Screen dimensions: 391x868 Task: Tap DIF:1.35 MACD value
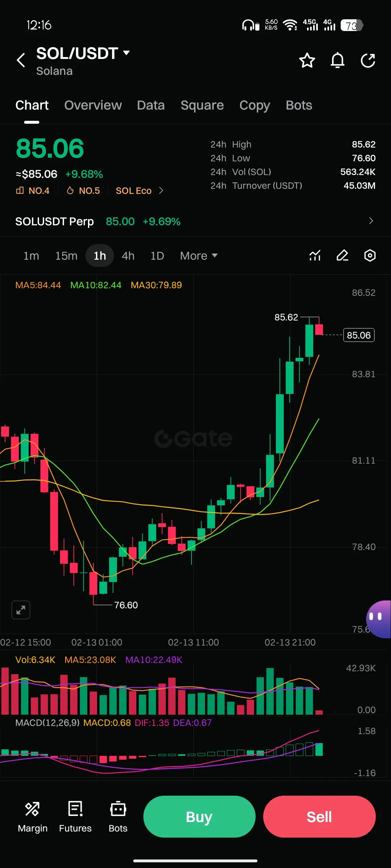coord(152,723)
